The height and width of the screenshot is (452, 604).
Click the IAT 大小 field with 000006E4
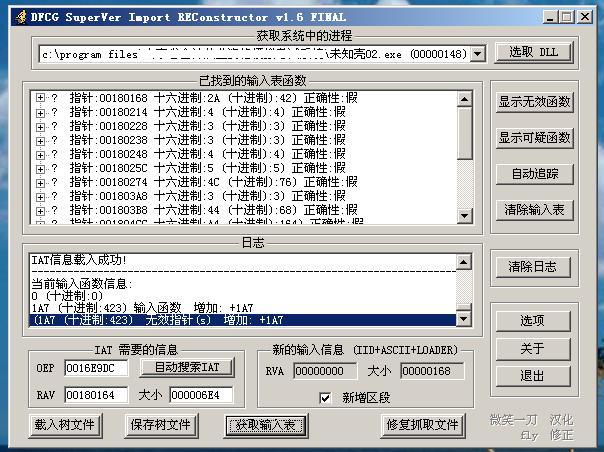pyautogui.click(x=201, y=395)
